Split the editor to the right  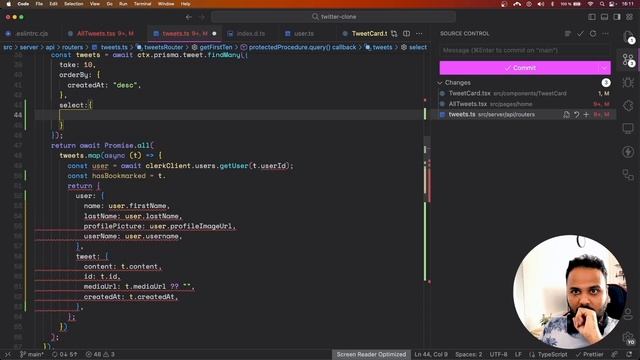click(x=407, y=33)
